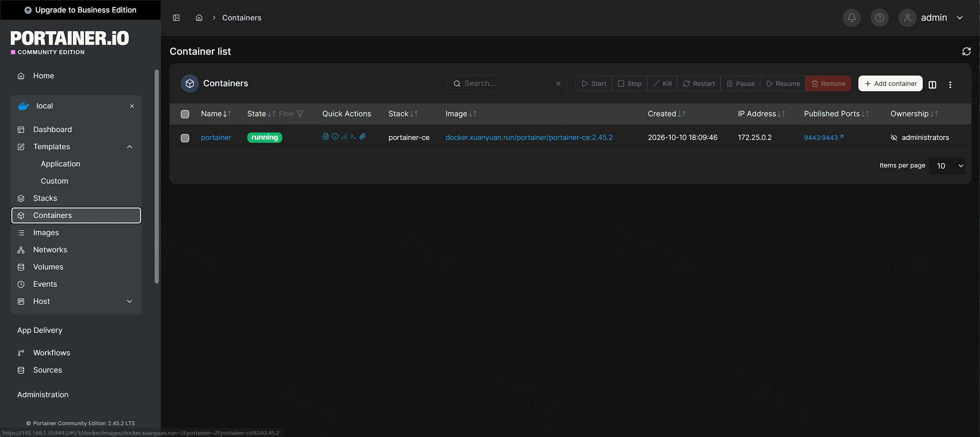Viewport: 980px width, 437px height.
Task: Open the docker.xuanyuan.run portainer-ce image link
Action: click(x=529, y=137)
